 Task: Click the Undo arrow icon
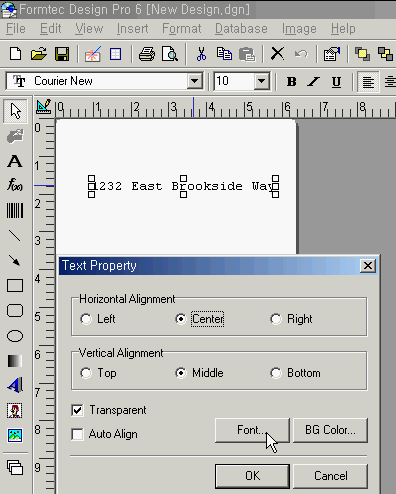pos(301,54)
